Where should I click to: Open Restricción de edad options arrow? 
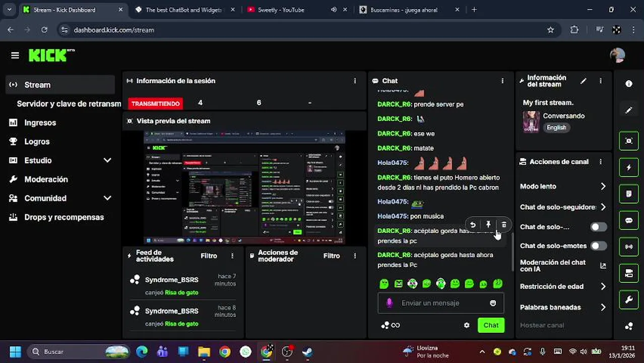[603, 286]
